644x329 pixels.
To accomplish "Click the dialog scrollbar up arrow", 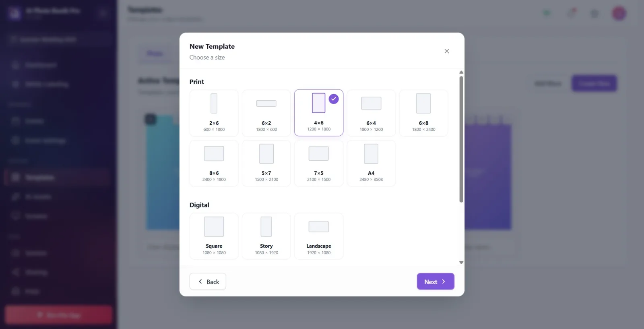I will tap(461, 72).
